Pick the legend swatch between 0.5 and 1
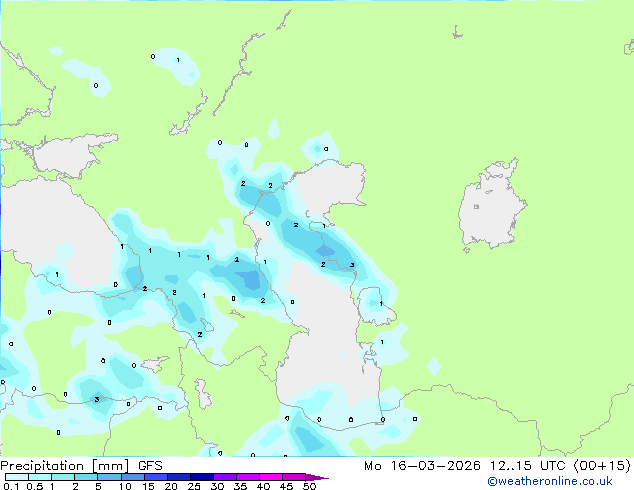This screenshot has height=490, width=634. tap(40, 477)
